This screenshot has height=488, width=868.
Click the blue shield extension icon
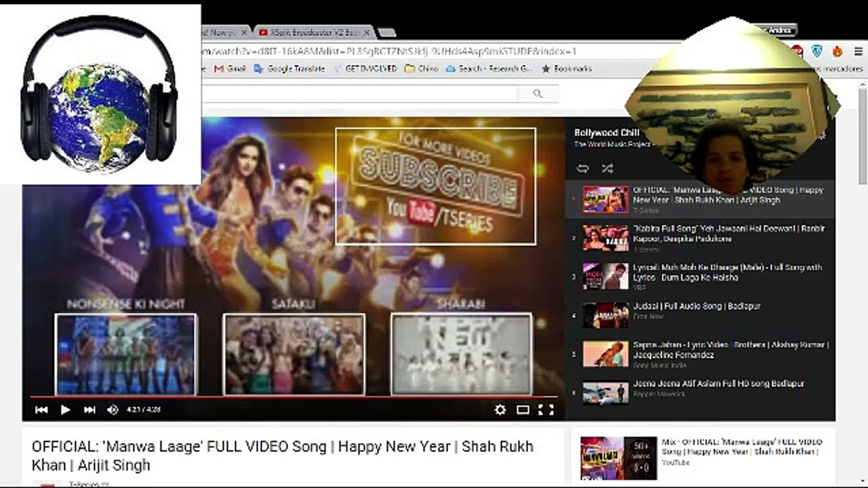(x=817, y=52)
